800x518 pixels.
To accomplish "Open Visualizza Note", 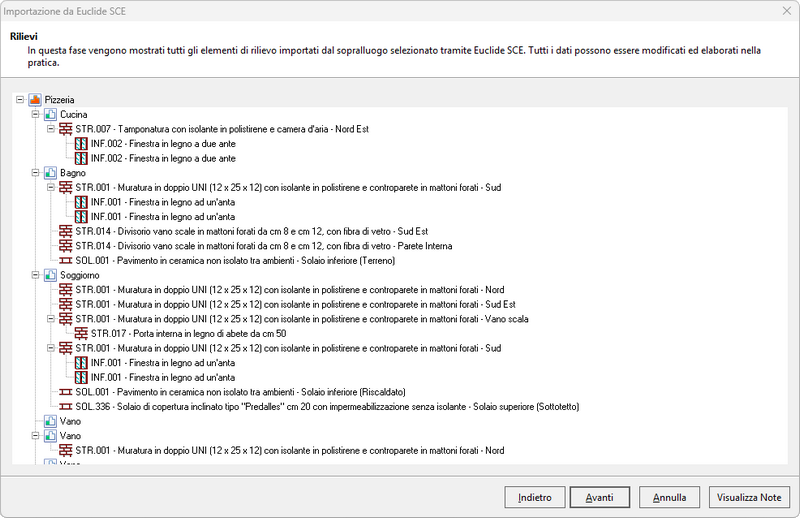I will click(x=749, y=497).
